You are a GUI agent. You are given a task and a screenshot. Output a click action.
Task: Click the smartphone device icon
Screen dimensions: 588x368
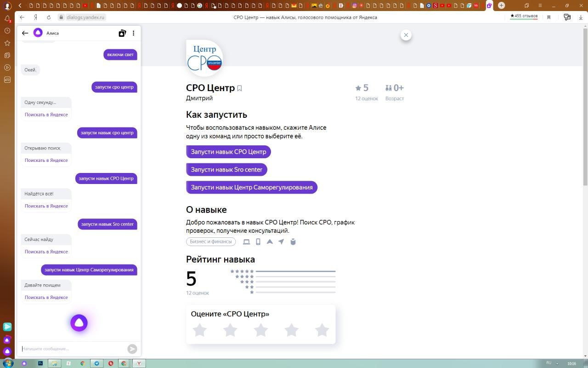(258, 241)
